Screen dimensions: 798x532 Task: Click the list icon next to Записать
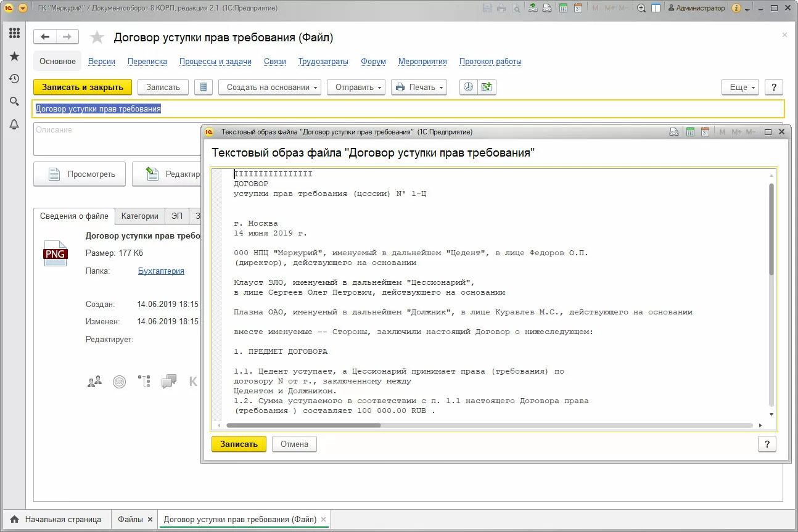point(204,88)
